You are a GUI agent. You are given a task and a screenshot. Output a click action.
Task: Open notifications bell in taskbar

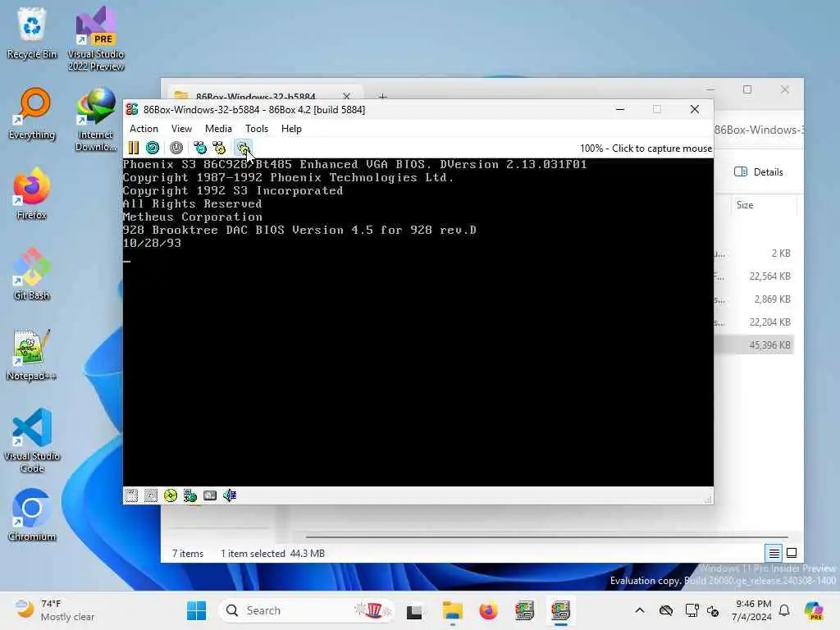[x=784, y=610]
